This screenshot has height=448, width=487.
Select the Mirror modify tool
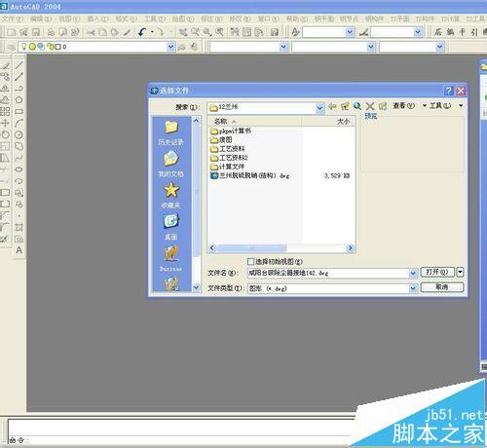tap(5, 89)
